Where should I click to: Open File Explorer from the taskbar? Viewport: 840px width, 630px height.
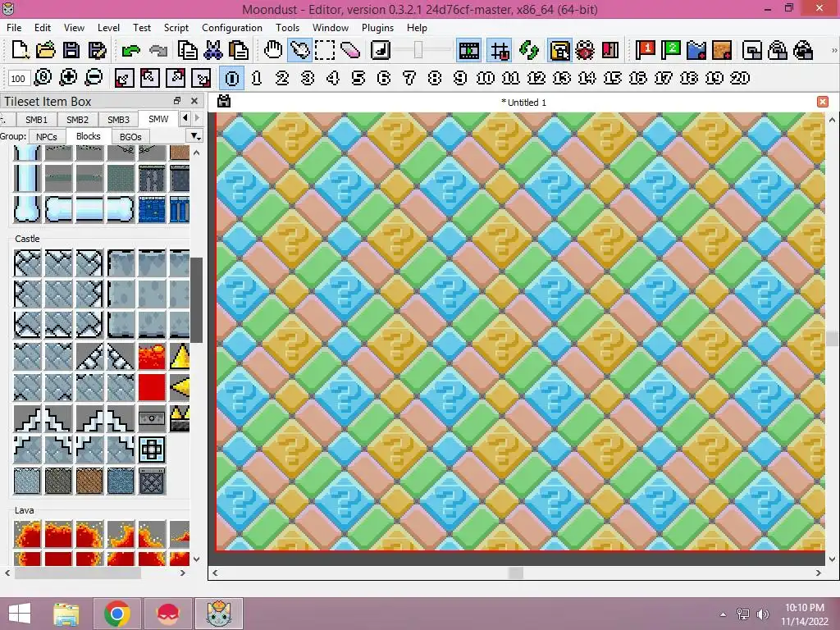click(66, 614)
